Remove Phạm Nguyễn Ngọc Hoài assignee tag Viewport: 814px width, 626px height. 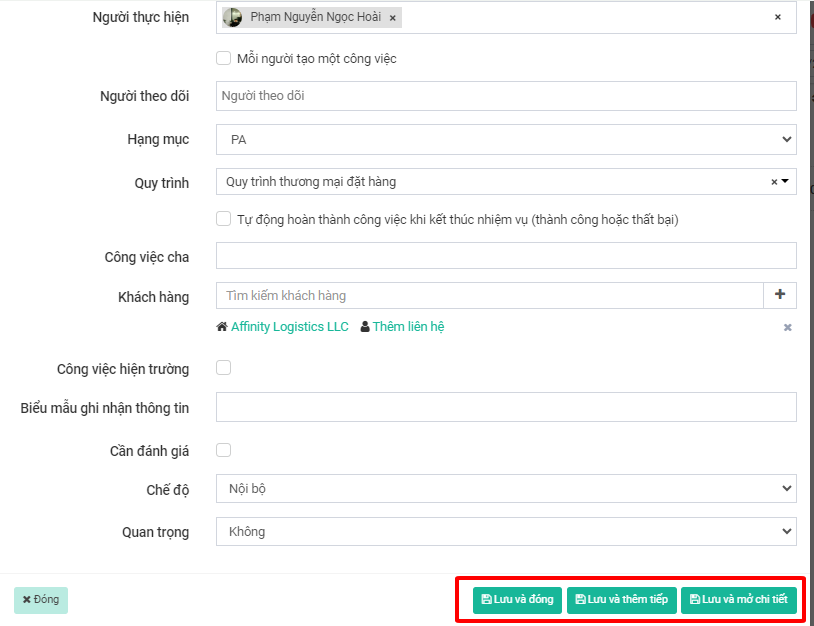tap(393, 18)
